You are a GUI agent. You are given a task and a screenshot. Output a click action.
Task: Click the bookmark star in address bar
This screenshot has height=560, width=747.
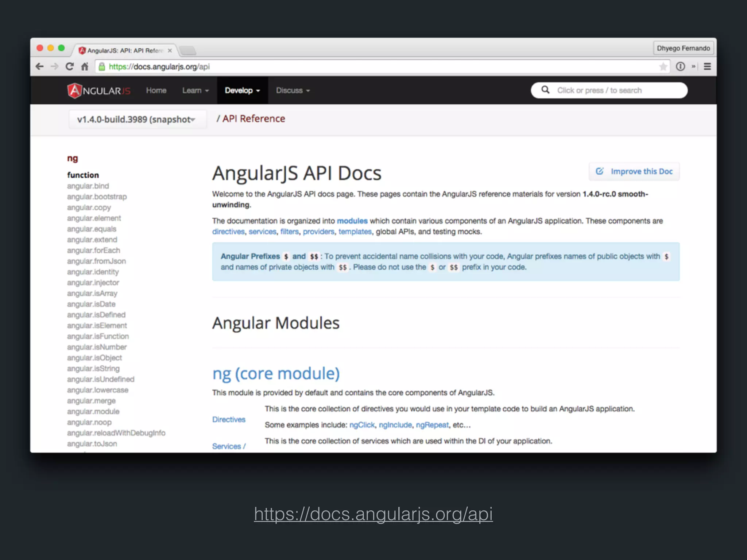pos(663,66)
